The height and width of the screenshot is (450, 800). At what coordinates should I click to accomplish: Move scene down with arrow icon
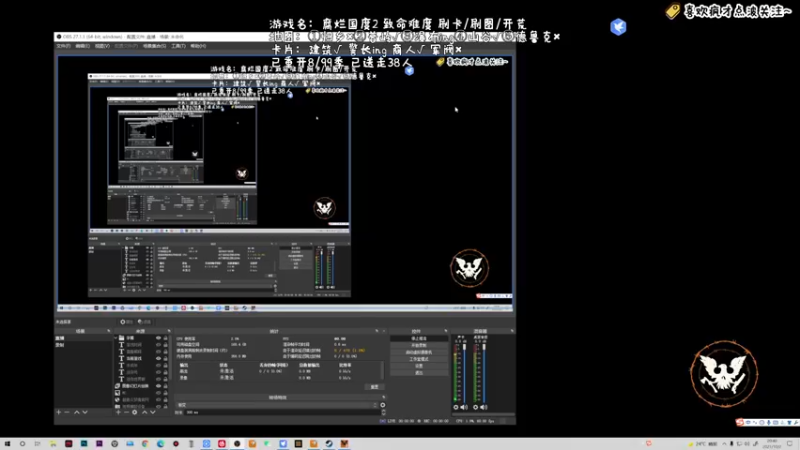(x=85, y=412)
